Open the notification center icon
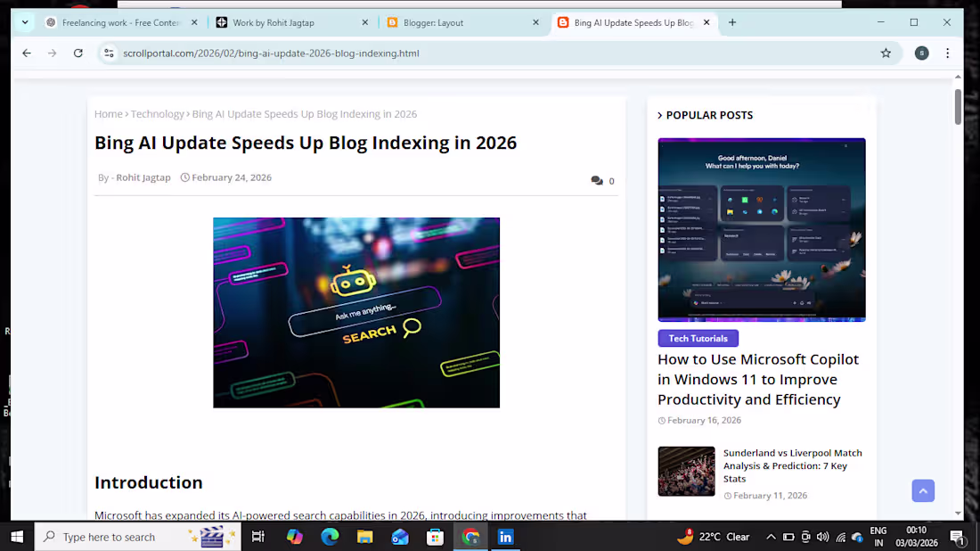 pos(958,537)
